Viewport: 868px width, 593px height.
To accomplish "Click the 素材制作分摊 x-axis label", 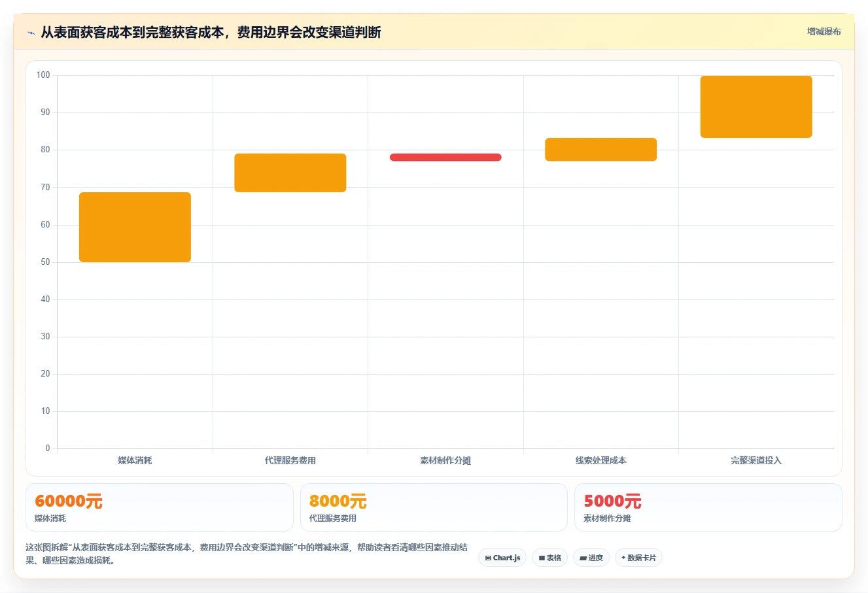I will [445, 460].
